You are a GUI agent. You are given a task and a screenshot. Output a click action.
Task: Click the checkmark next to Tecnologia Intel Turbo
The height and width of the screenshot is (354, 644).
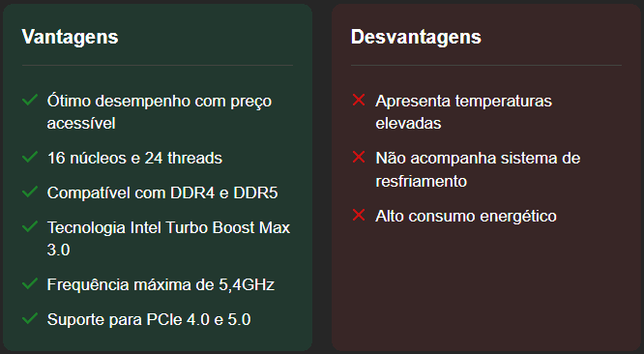pyautogui.click(x=30, y=226)
